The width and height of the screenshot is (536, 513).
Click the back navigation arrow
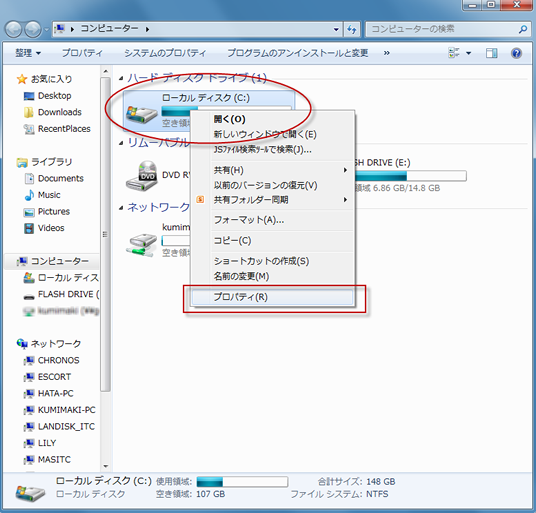tap(14, 29)
